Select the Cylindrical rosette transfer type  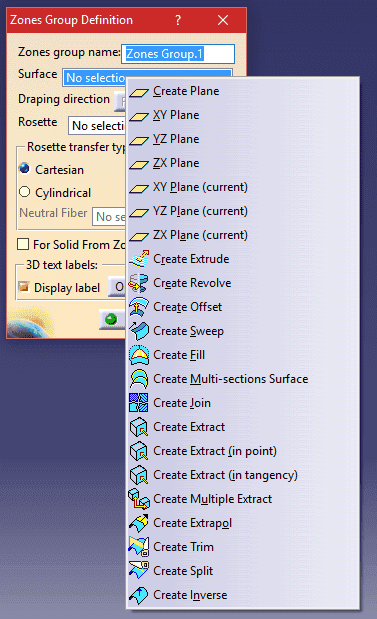click(24, 192)
